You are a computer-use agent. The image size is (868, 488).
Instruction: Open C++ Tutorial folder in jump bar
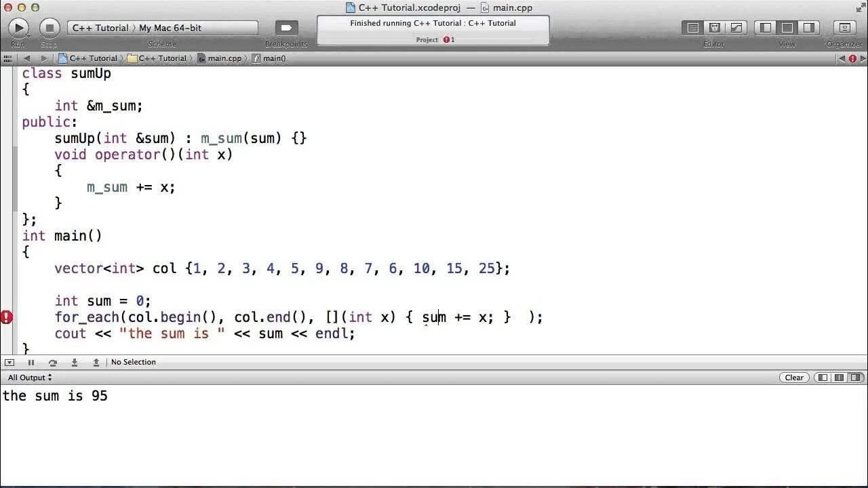[x=157, y=58]
